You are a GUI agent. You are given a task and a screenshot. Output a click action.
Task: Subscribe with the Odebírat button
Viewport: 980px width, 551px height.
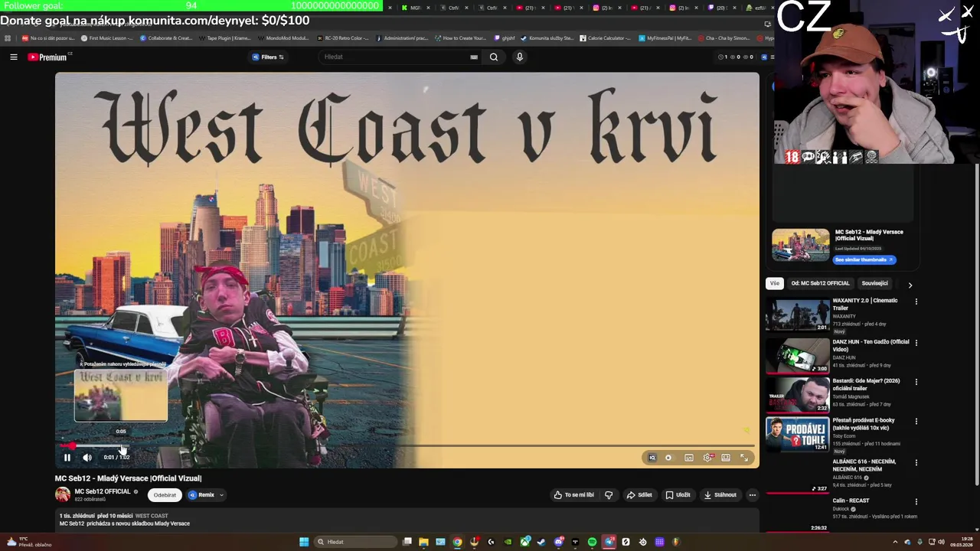pos(165,495)
